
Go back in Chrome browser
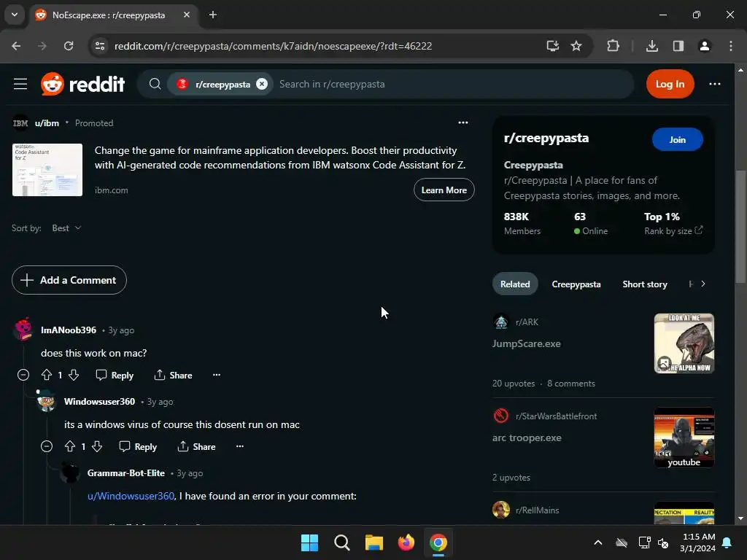pos(16,46)
